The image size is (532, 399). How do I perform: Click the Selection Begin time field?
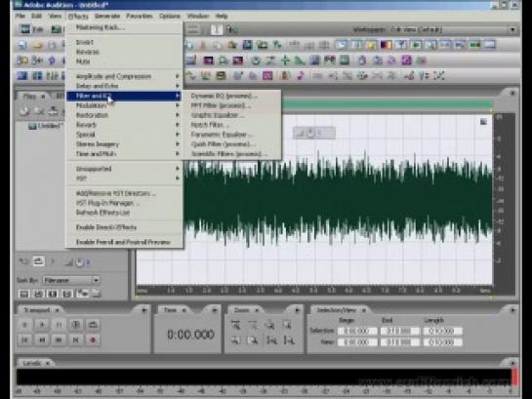[357, 331]
